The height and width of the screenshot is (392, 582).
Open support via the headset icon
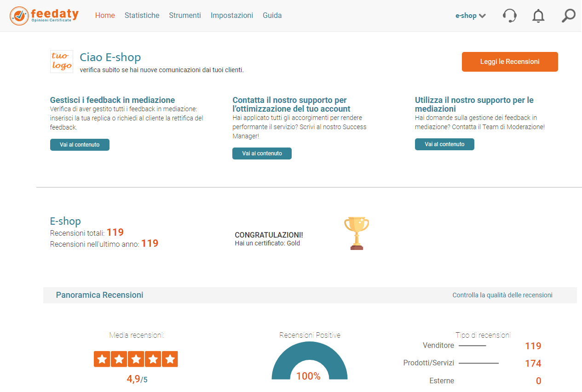(x=509, y=16)
